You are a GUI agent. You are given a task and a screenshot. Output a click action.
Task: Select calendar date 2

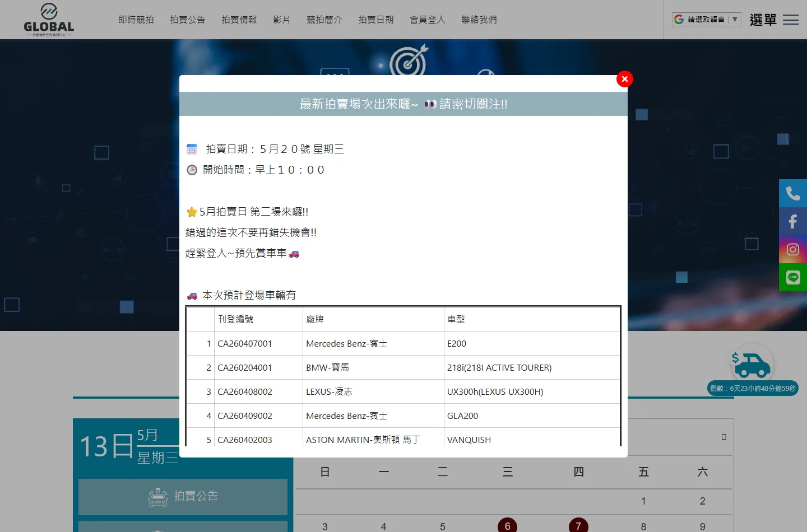pyautogui.click(x=702, y=501)
